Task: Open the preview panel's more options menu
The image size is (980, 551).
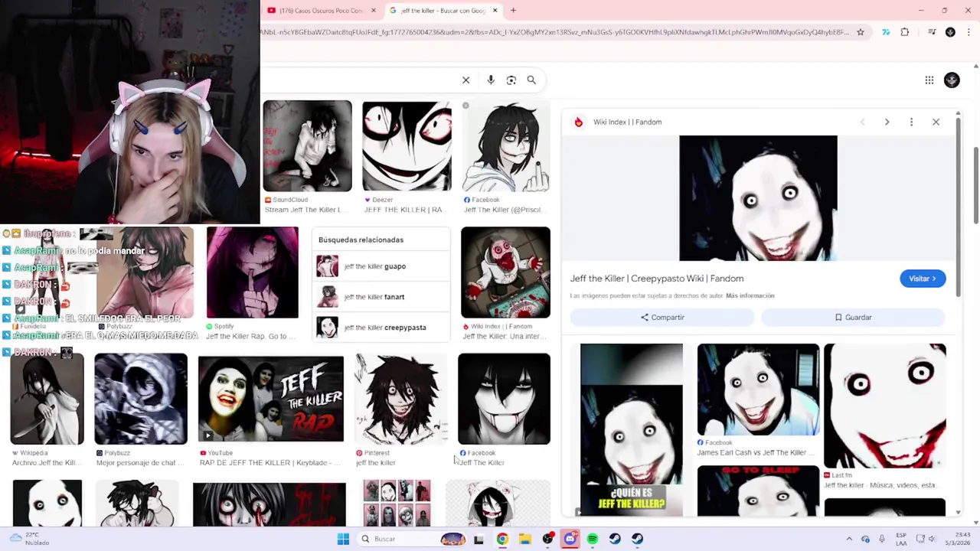Action: coord(911,122)
